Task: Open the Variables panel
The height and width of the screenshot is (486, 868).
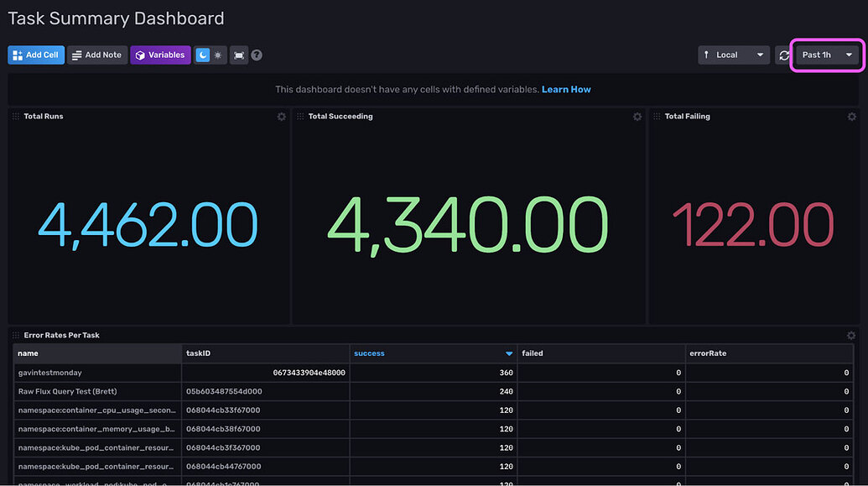Action: point(159,55)
